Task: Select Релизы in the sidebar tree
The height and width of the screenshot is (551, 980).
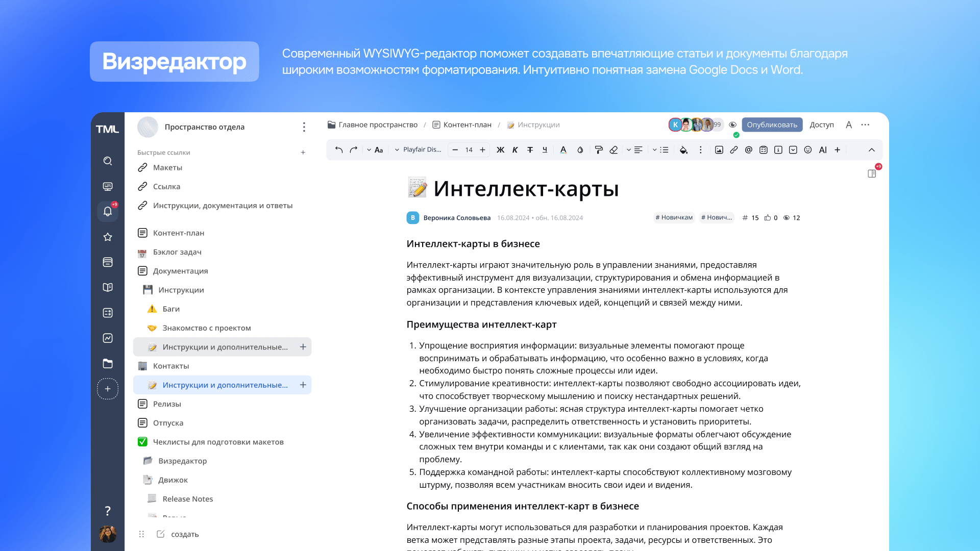Action: (x=167, y=404)
